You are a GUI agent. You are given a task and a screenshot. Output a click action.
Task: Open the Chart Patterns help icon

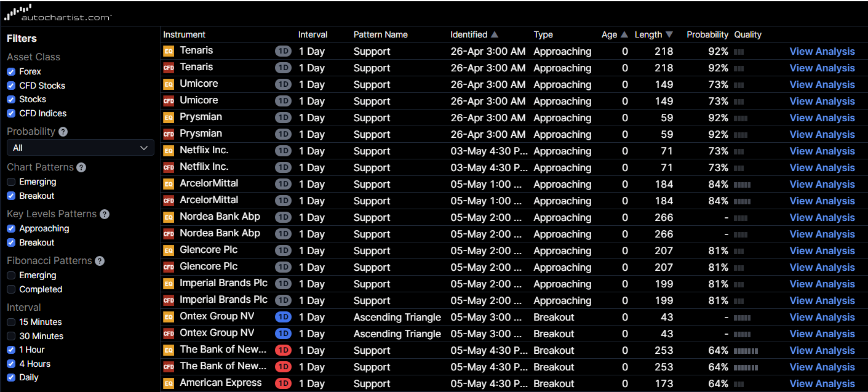click(x=81, y=167)
